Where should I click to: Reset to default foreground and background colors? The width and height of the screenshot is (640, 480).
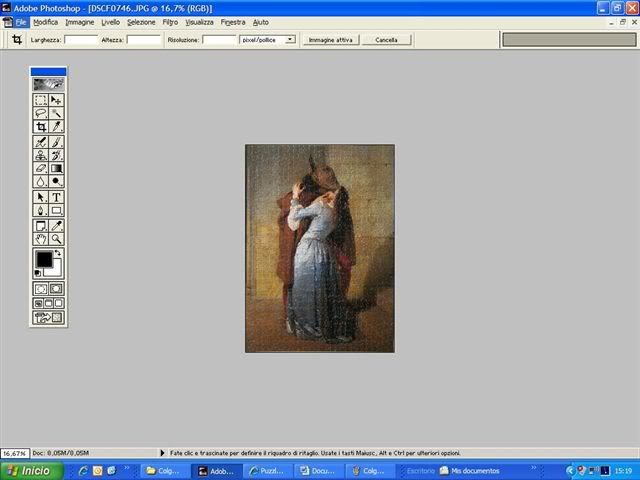[38, 273]
